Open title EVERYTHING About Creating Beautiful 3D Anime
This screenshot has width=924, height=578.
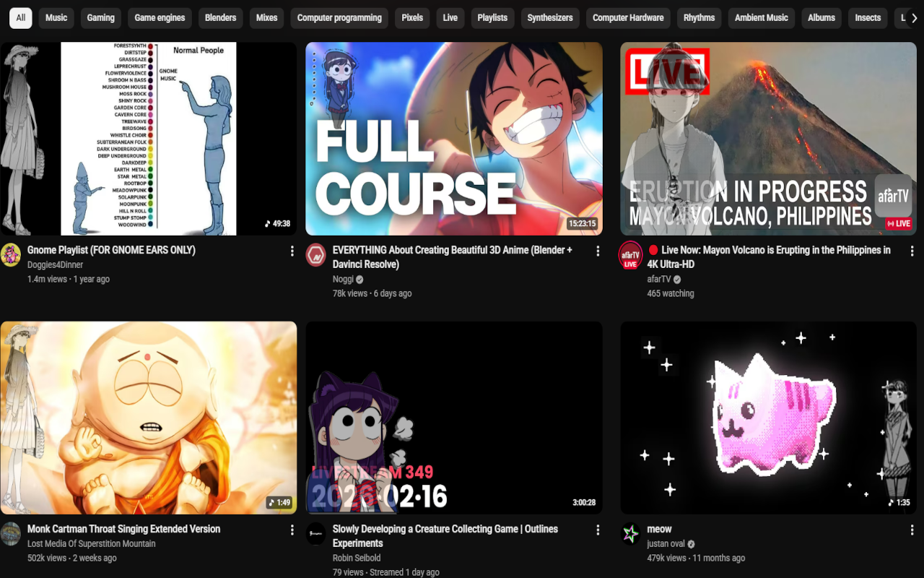coord(453,257)
